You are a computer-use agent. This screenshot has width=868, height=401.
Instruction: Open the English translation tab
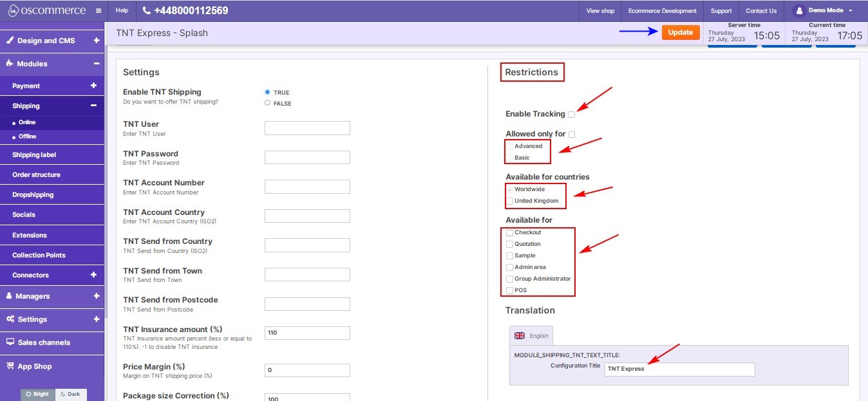(531, 335)
